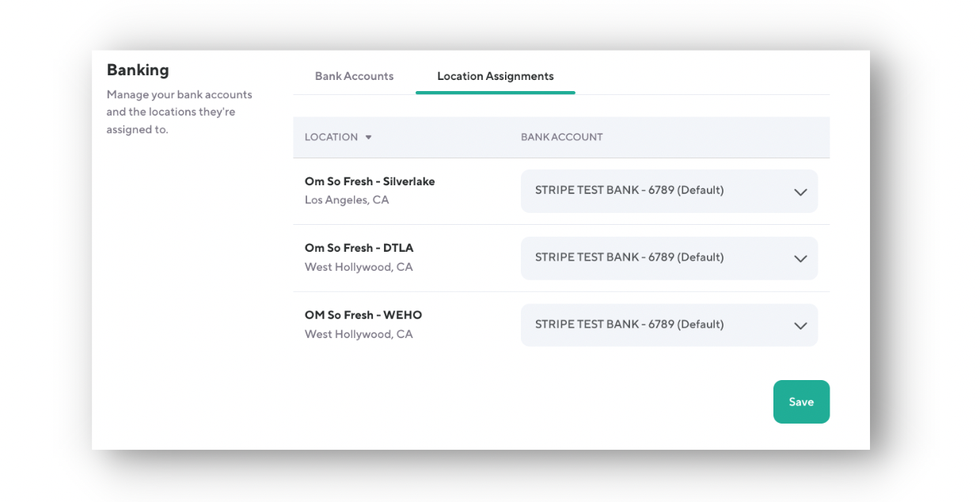Switch to the Bank Accounts tab
The height and width of the screenshot is (502, 980).
pos(354,76)
